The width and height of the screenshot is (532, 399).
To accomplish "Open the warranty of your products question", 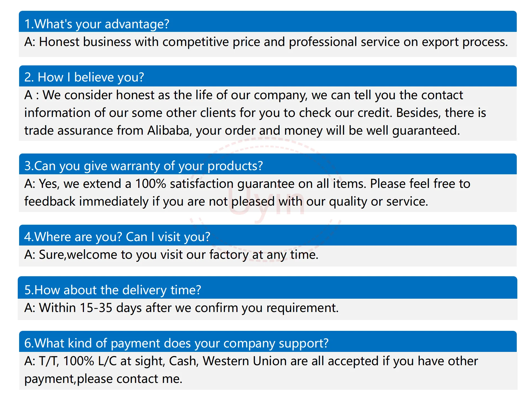I will [268, 164].
